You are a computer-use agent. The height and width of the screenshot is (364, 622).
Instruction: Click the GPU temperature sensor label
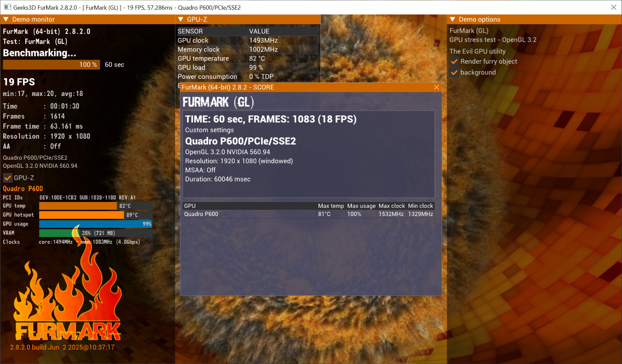point(203,59)
